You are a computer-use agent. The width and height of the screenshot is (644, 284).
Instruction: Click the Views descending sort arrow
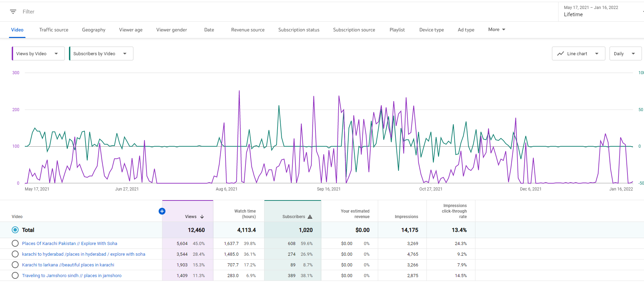[202, 217]
